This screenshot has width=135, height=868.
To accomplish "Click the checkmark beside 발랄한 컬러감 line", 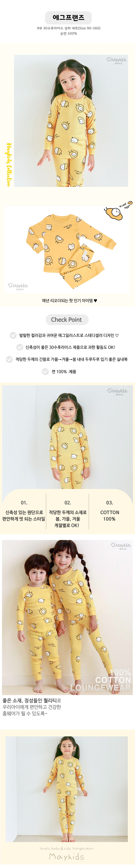I will (x=13, y=335).
